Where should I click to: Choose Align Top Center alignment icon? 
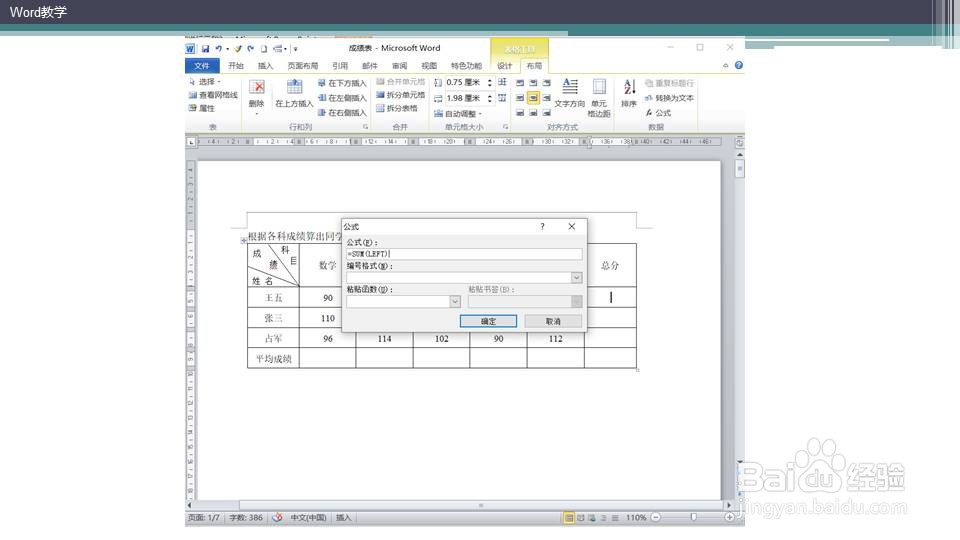[x=533, y=83]
